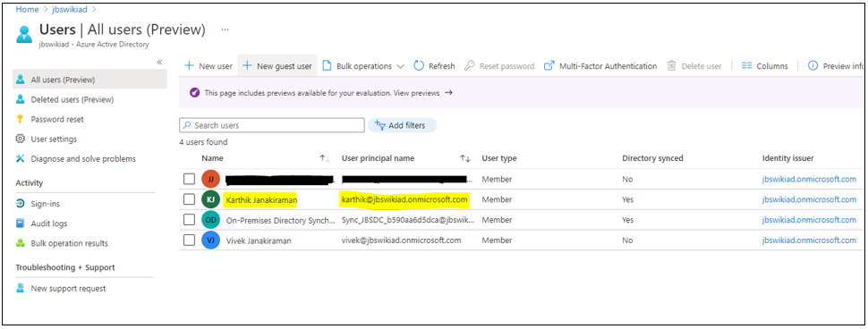Screen dimensions: 868x329
Task: Sort by the Name column arrows
Action: coord(325,159)
